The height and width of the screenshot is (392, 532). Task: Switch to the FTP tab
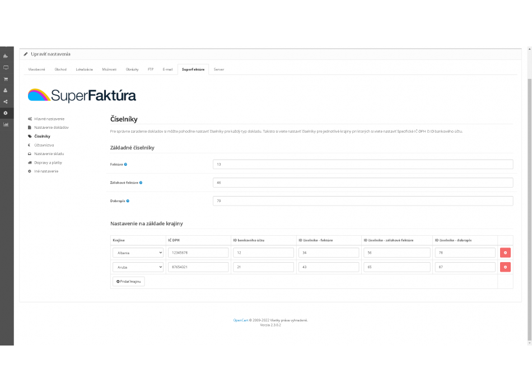(151, 69)
